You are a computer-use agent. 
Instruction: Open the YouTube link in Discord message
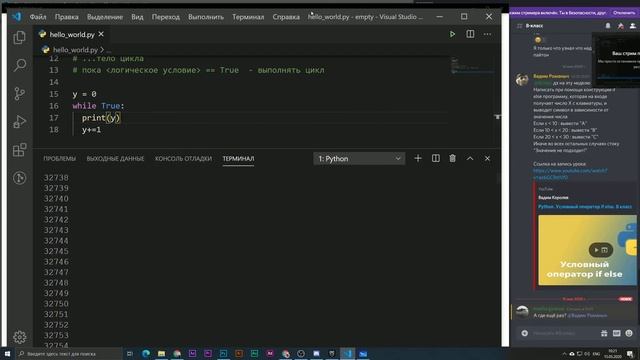tap(570, 174)
